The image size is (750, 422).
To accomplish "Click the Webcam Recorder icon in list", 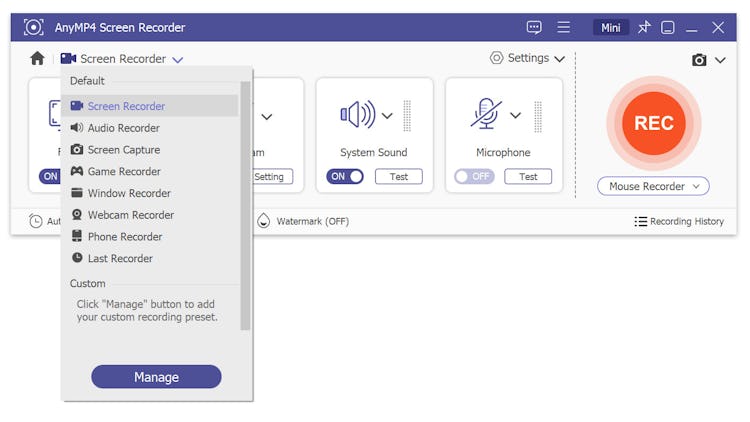I will 77,214.
